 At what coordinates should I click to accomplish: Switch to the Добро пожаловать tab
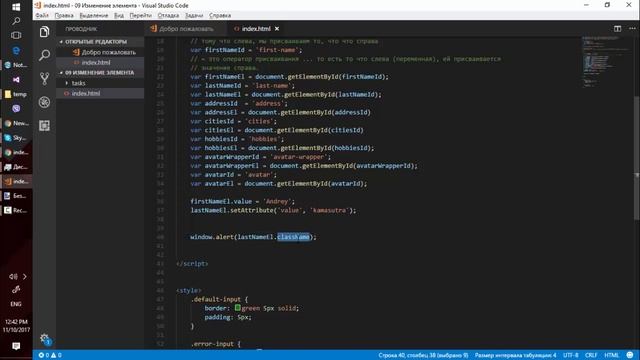tap(186, 29)
